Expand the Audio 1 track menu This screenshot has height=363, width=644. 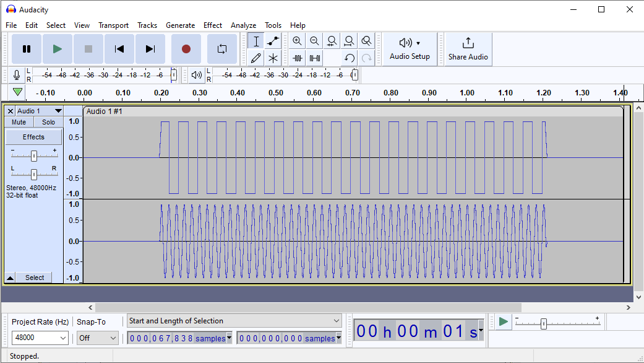[x=58, y=111]
